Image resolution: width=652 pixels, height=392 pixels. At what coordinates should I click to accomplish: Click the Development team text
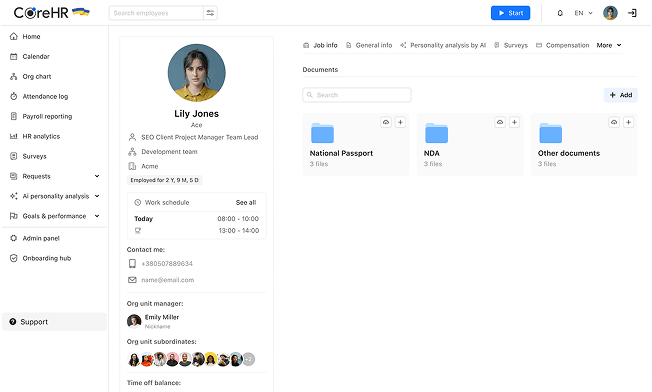169,152
